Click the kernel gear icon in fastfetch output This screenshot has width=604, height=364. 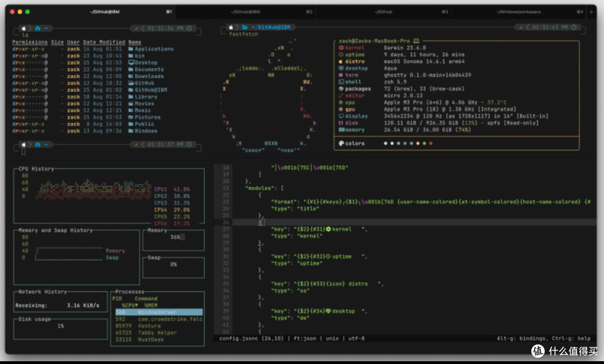341,48
